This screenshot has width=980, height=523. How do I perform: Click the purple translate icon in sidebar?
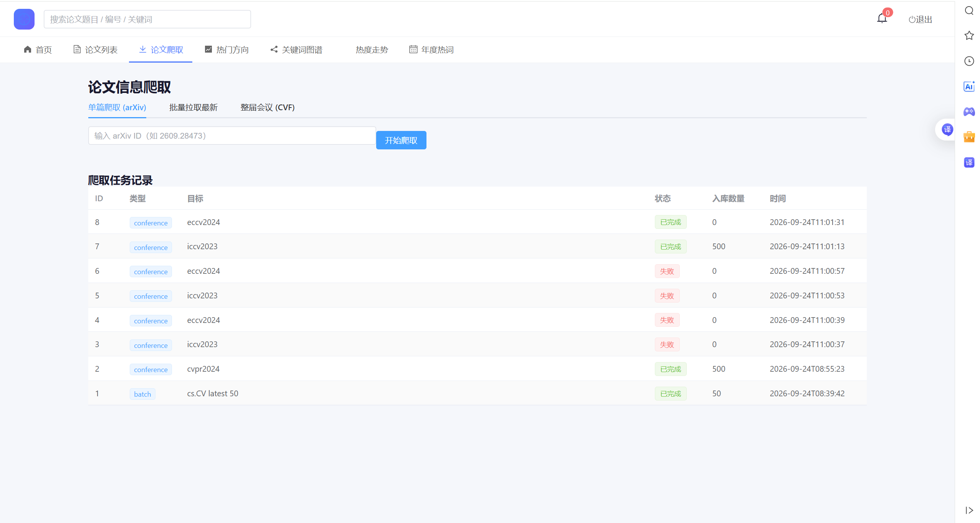(x=969, y=162)
